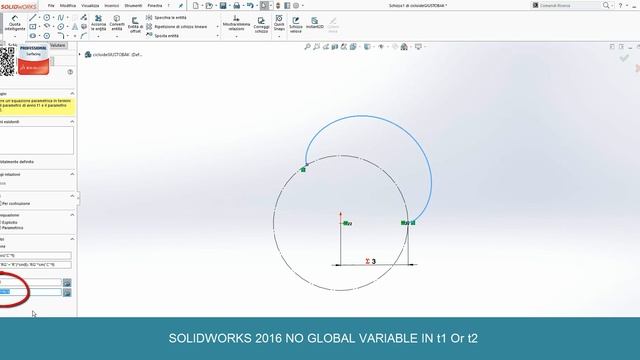The image size is (640, 360).
Task: Click the Correggi schizzo tool
Action: point(261,24)
